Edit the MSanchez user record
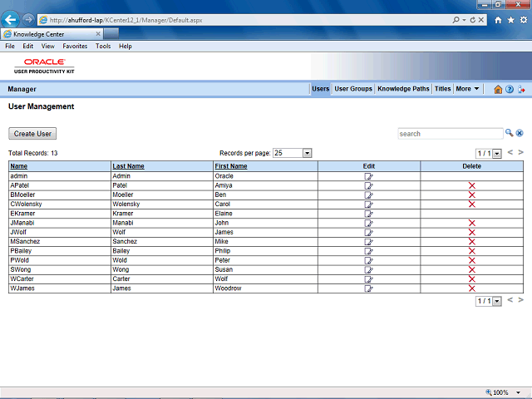This screenshot has height=399, width=532. tap(368, 242)
